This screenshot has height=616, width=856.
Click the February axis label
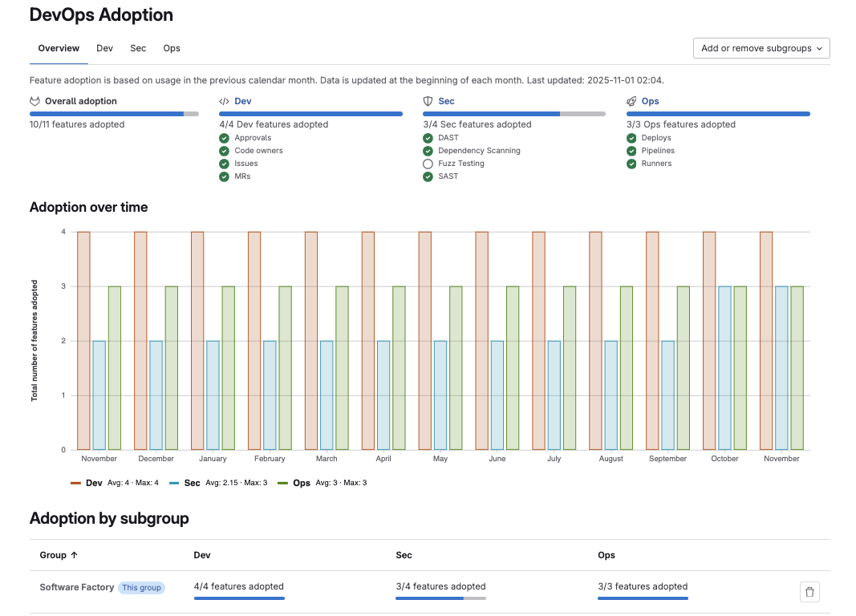tap(270, 459)
